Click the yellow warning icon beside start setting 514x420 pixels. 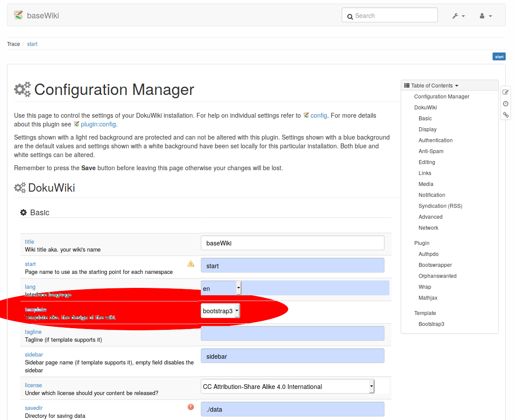point(191,263)
